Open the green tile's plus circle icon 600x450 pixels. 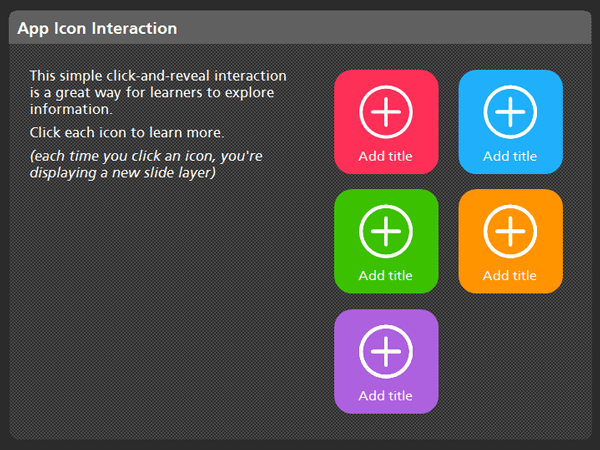385,231
